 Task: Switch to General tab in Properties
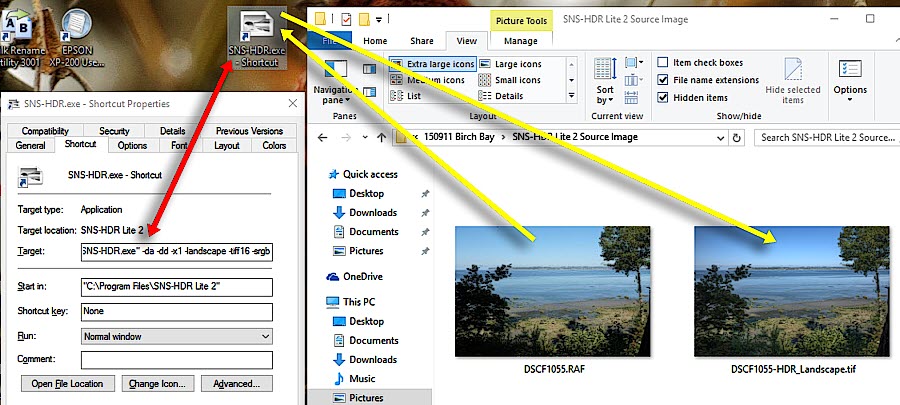coord(30,146)
